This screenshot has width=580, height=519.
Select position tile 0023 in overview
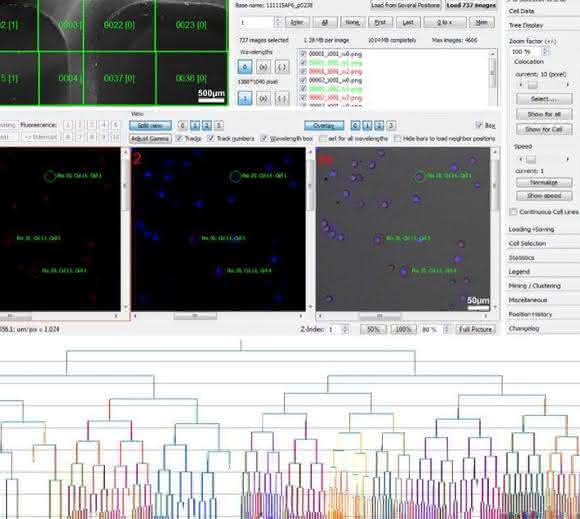click(x=191, y=25)
